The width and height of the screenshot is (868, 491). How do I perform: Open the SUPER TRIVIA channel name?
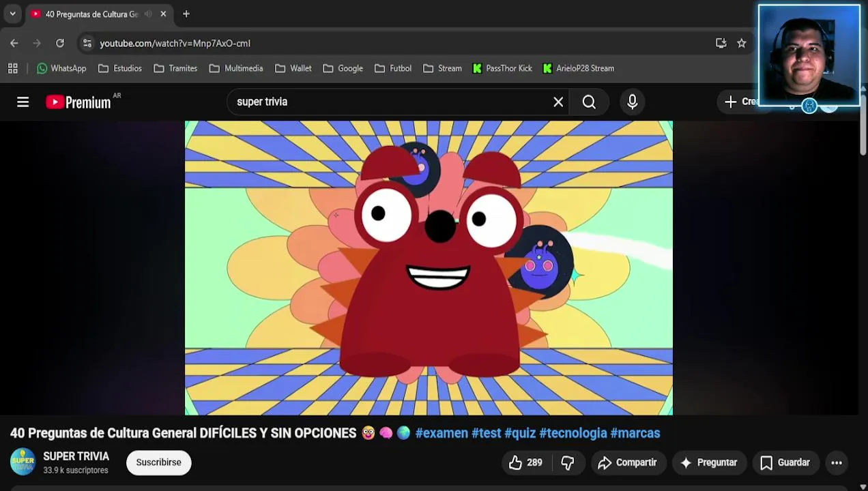click(x=76, y=456)
